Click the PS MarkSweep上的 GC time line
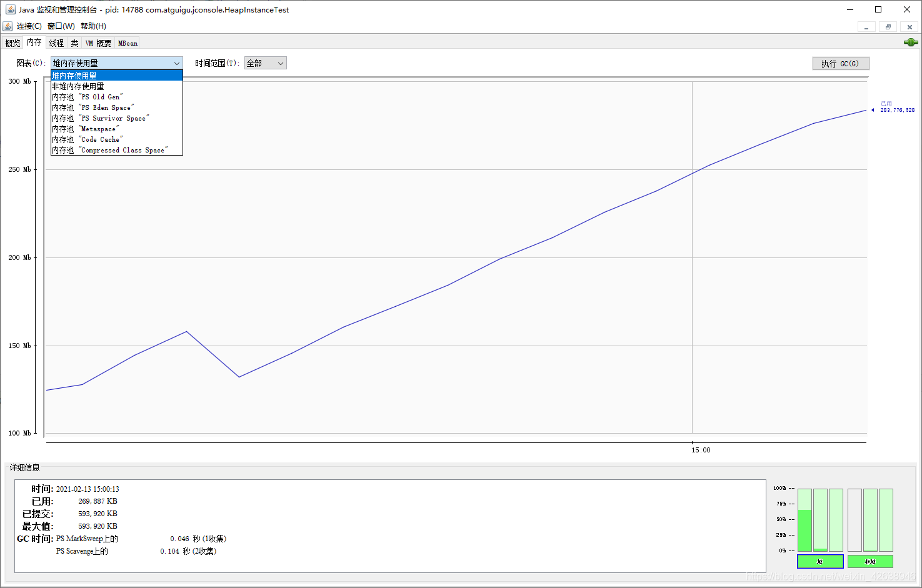The height and width of the screenshot is (588, 922). click(x=141, y=539)
